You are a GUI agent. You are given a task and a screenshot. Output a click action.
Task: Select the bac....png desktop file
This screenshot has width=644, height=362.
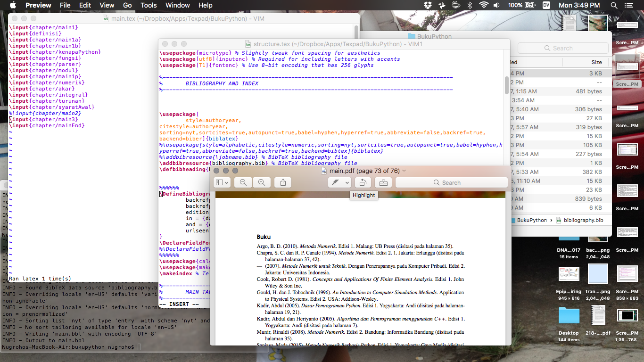[598, 250]
